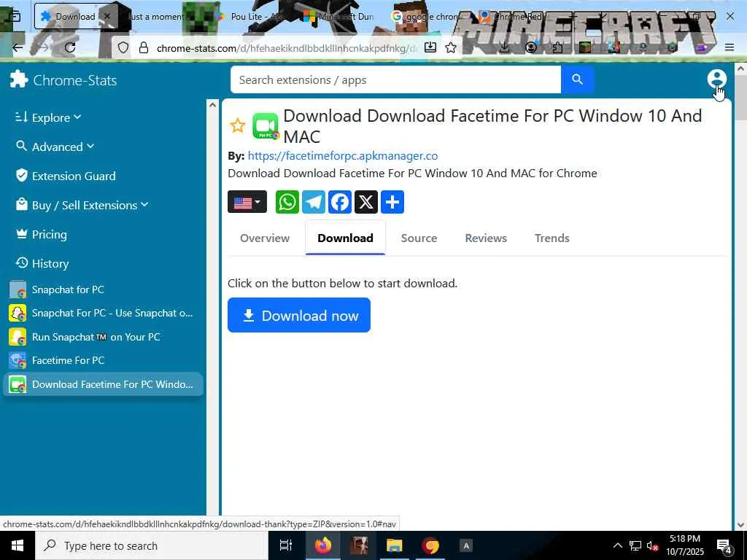Click the taskbar Type here to search box

(152, 545)
